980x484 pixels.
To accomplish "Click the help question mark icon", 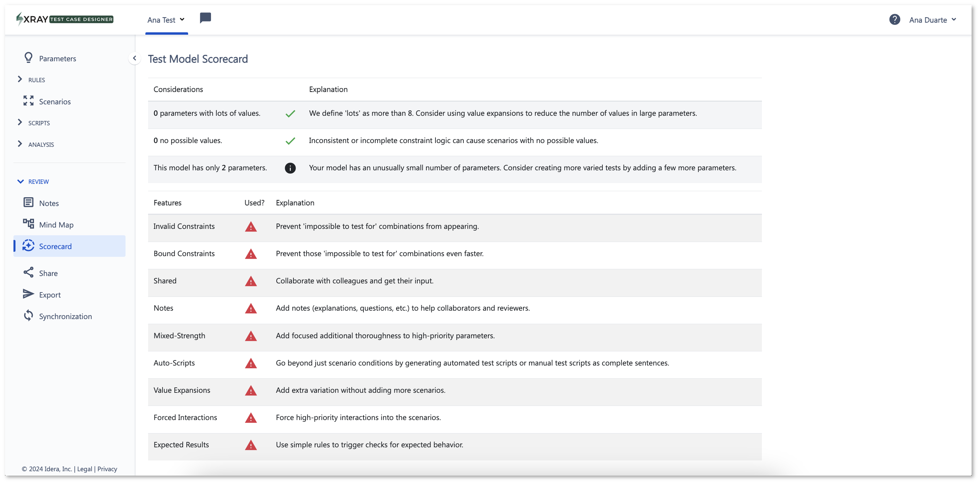I will (x=895, y=20).
